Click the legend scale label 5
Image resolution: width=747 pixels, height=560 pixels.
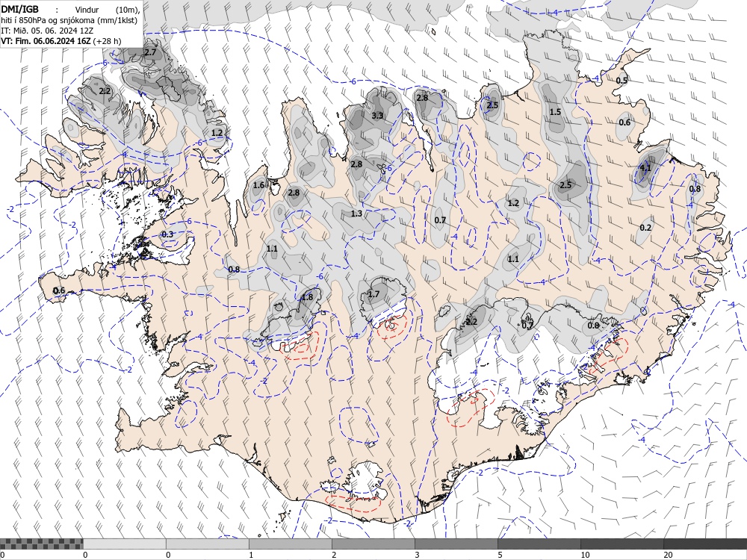tap(500, 555)
